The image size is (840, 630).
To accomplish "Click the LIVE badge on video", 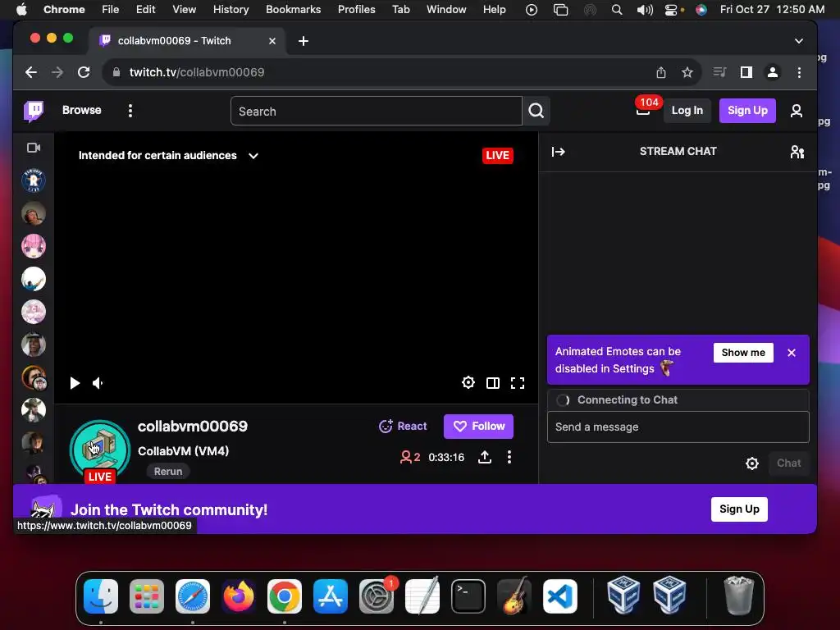I will pyautogui.click(x=497, y=155).
